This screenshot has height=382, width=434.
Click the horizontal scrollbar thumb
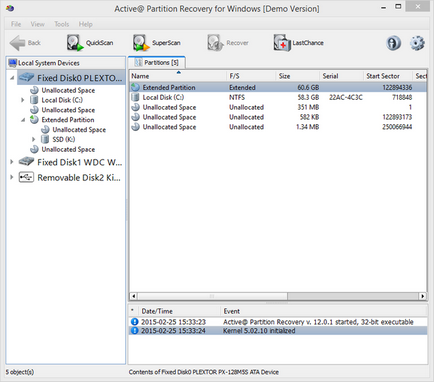[212, 296]
